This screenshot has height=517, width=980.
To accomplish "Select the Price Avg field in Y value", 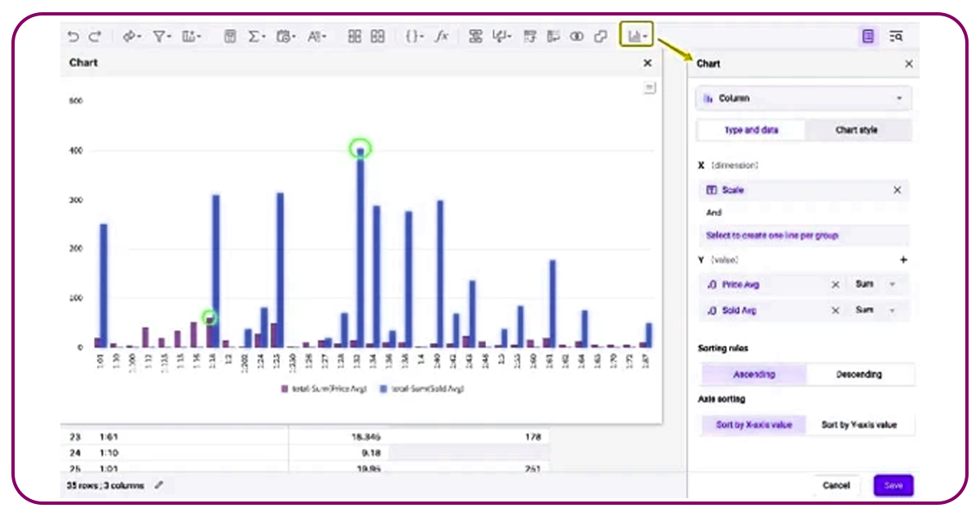I will tap(762, 285).
